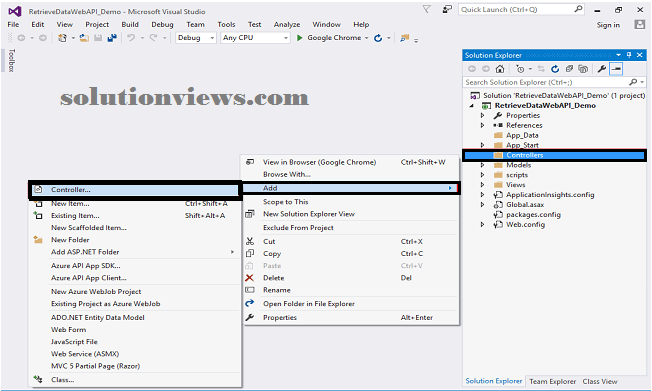The image size is (652, 391).
Task: Toggle Preview Selected Items button
Action: 616,69
